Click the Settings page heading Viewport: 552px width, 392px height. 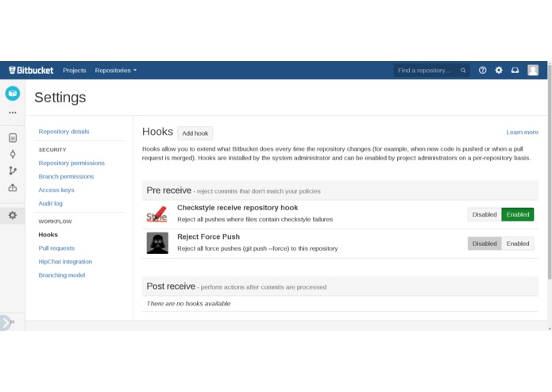pyautogui.click(x=60, y=98)
